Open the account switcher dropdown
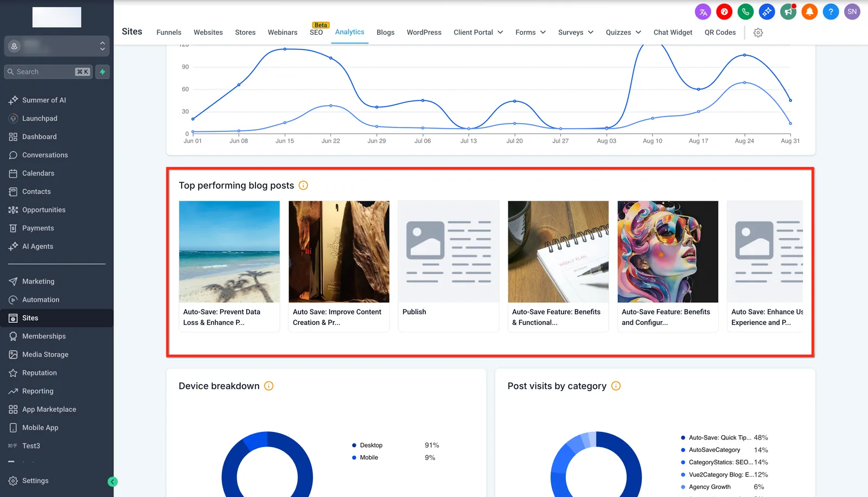Screen dimensions: 868x497 [57, 46]
